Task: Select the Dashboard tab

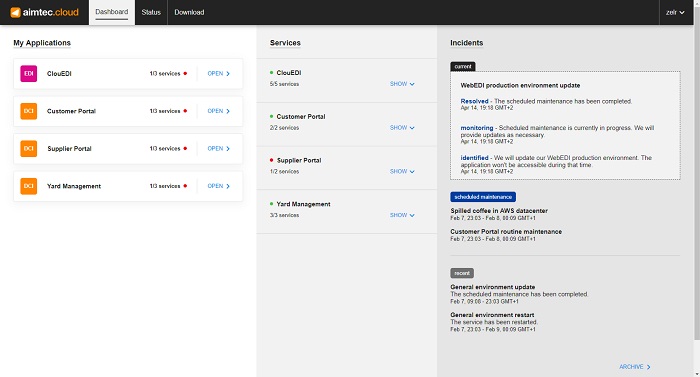Action: 112,13
